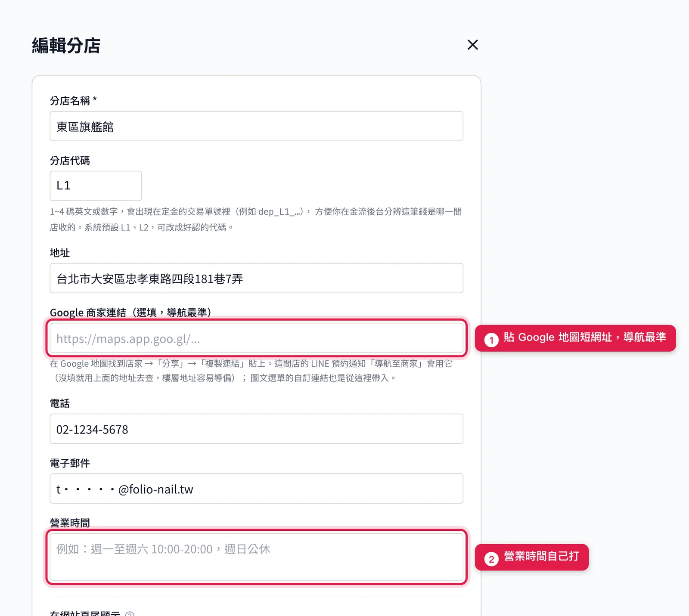689x616 pixels.
Task: Click the 地址 label
Action: [60, 253]
